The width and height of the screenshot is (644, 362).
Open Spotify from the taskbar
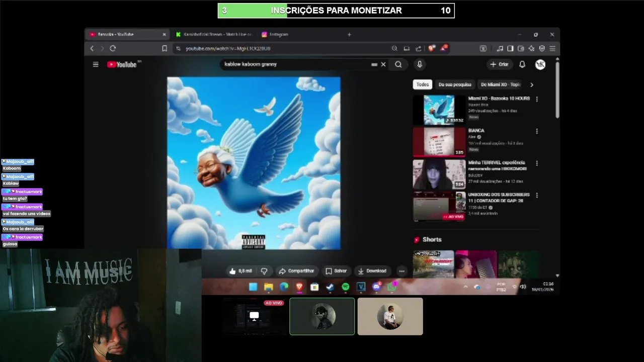pyautogui.click(x=346, y=287)
